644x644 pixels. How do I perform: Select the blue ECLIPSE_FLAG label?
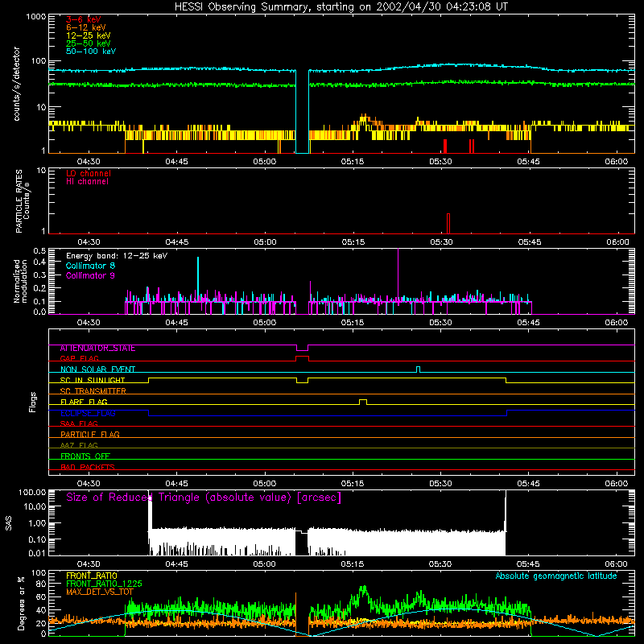[88, 413]
